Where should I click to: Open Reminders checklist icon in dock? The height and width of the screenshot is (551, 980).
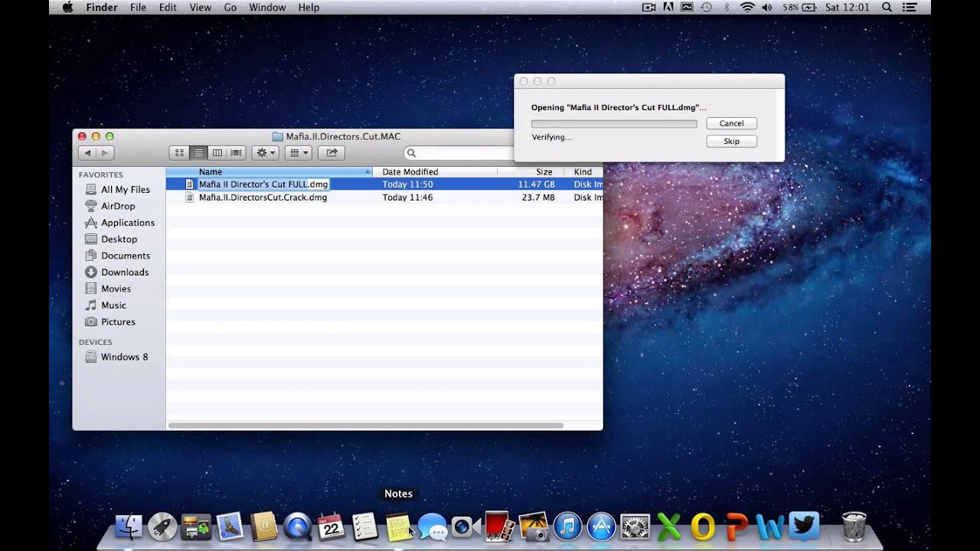[364, 527]
